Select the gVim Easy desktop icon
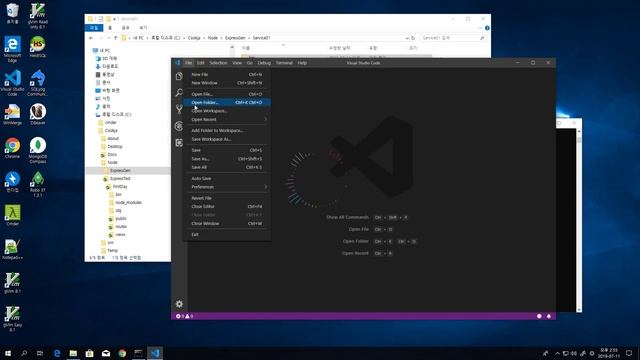This screenshot has height=360, width=640. [x=12, y=318]
